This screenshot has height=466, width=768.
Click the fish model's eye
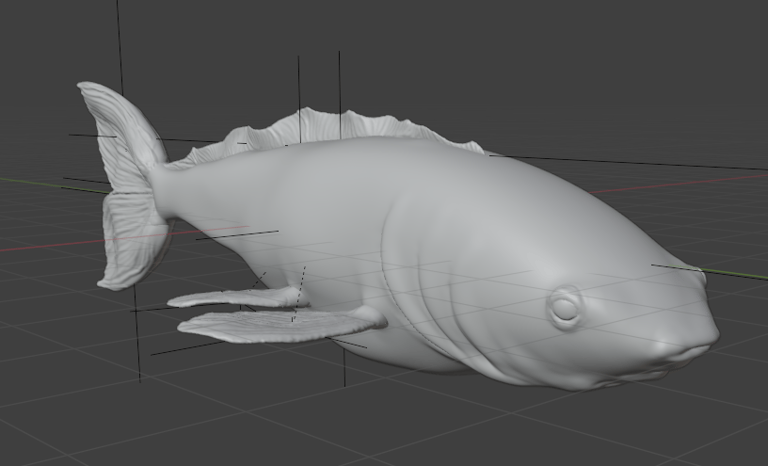566,307
